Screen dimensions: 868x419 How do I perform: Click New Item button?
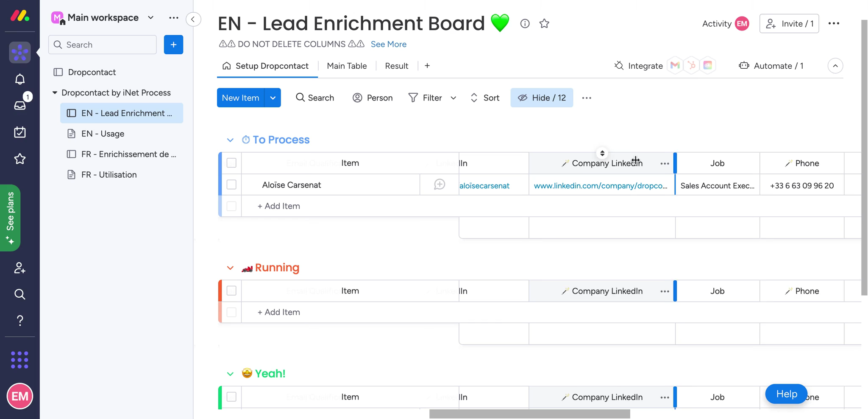click(x=240, y=98)
